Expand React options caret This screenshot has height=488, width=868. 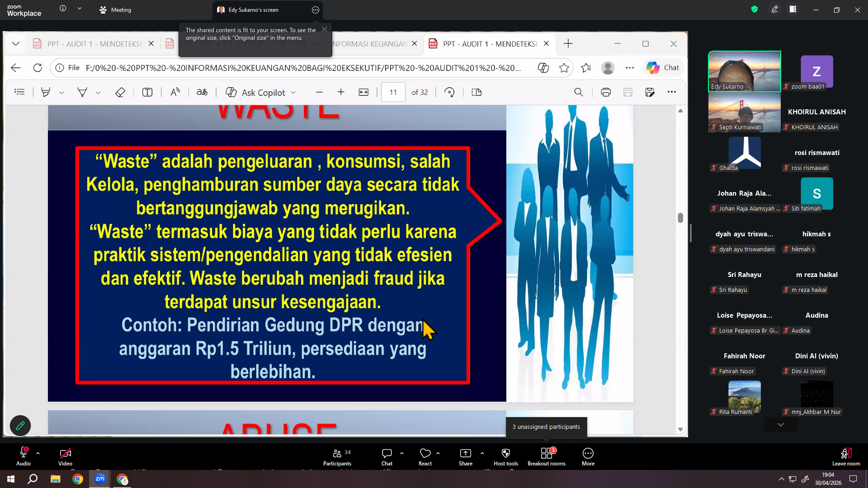[x=438, y=453]
